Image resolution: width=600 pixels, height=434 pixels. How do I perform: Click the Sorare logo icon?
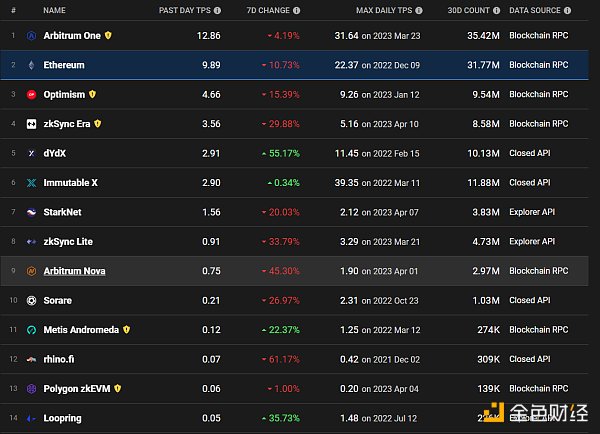pyautogui.click(x=31, y=300)
